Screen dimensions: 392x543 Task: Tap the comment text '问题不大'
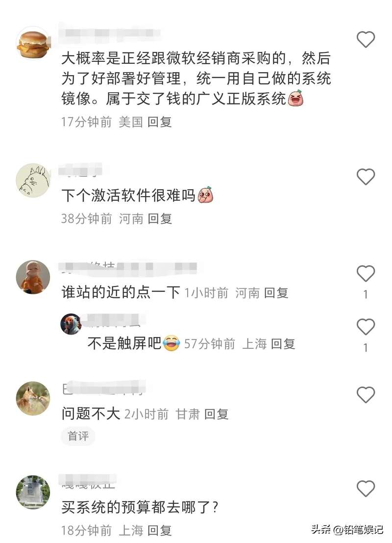pyautogui.click(x=91, y=414)
